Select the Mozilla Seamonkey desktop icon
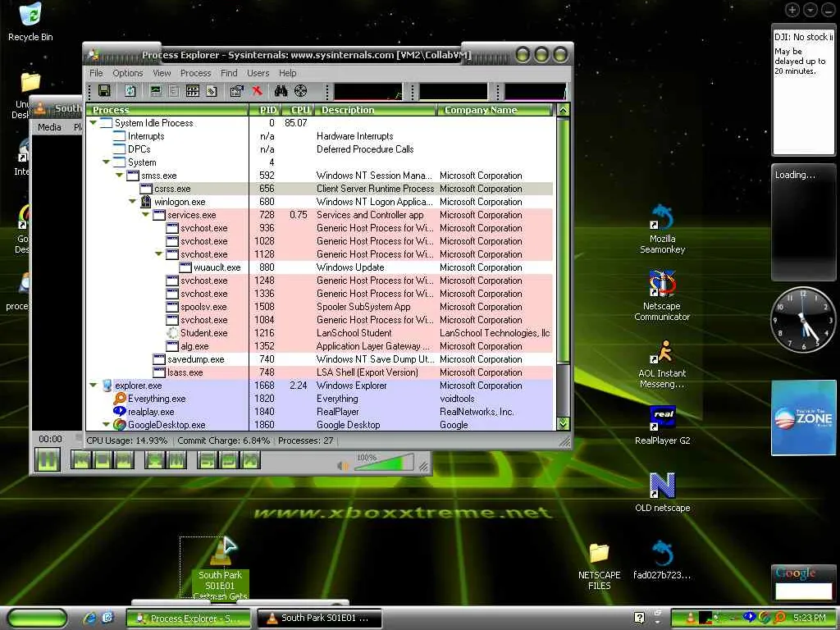Image resolution: width=840 pixels, height=630 pixels. 662,230
